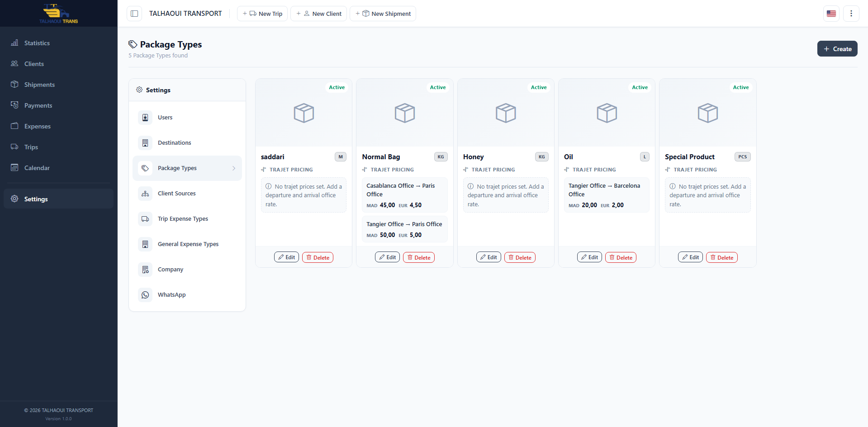This screenshot has height=427, width=868.
Task: Navigate to Payments
Action: click(x=59, y=105)
